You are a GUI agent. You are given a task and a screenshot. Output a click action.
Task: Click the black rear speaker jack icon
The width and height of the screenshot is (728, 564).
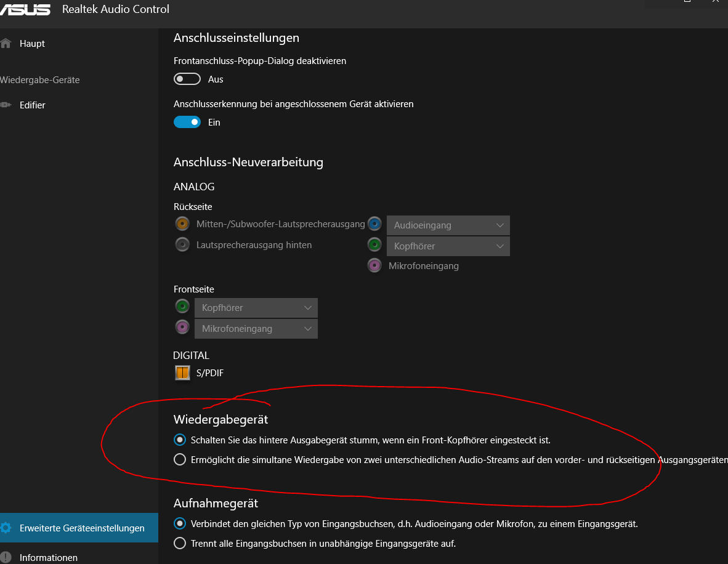click(182, 244)
